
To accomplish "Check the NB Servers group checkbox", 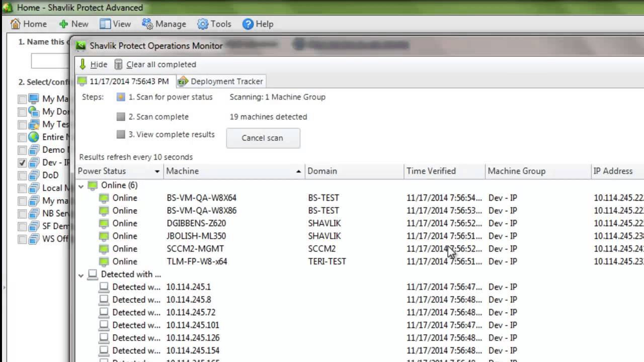I will pos(22,214).
